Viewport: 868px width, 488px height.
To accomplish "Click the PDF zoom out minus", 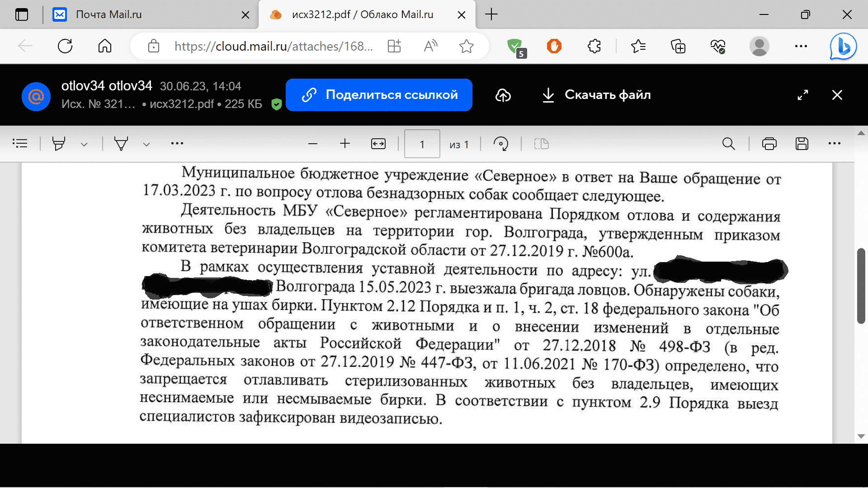I will [x=312, y=144].
